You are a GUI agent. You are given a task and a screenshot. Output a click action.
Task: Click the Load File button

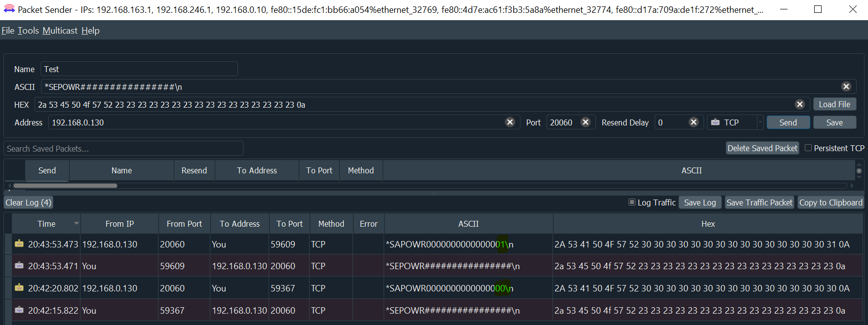coord(834,104)
